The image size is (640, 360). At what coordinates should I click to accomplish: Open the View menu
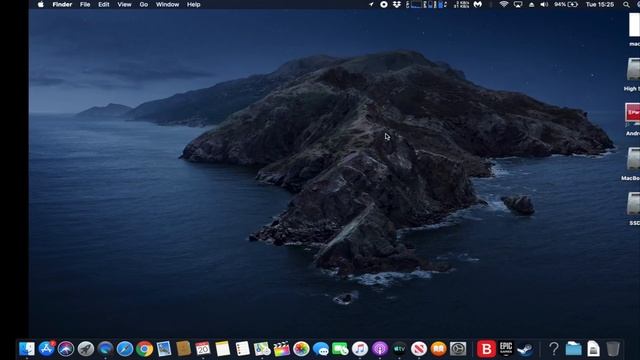tap(124, 4)
